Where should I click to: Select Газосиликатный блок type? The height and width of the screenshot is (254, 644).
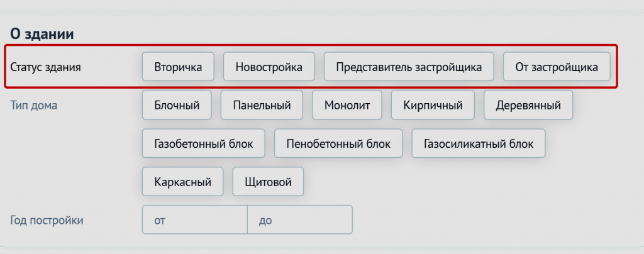tap(479, 144)
